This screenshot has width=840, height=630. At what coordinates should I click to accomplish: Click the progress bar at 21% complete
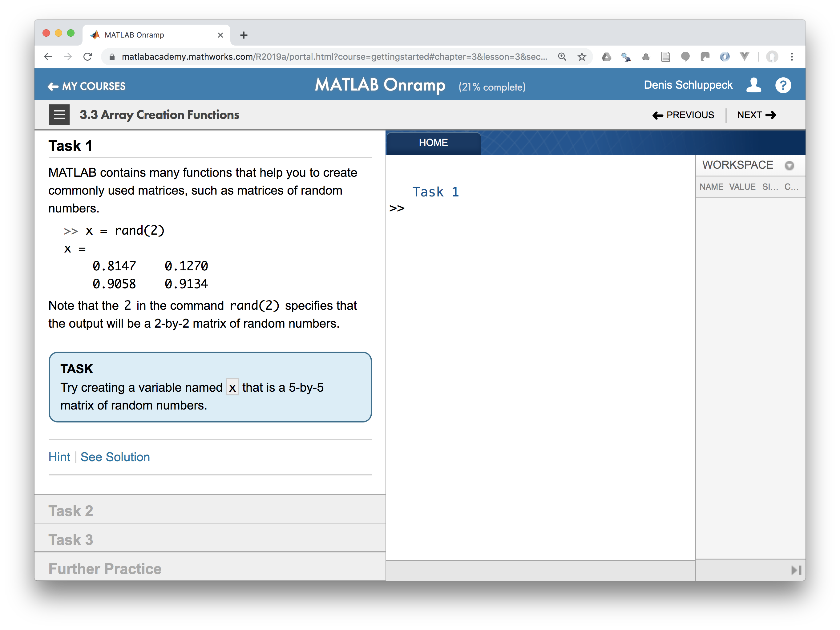point(493,86)
